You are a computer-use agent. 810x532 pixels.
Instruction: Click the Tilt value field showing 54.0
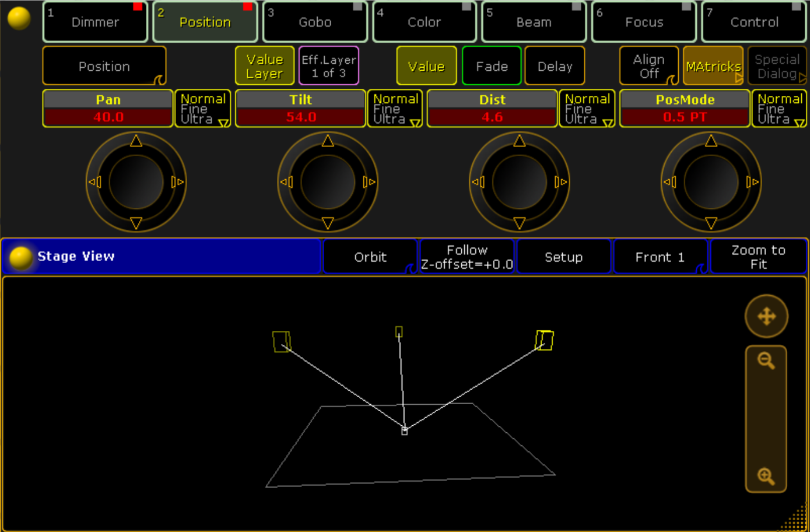(x=301, y=117)
